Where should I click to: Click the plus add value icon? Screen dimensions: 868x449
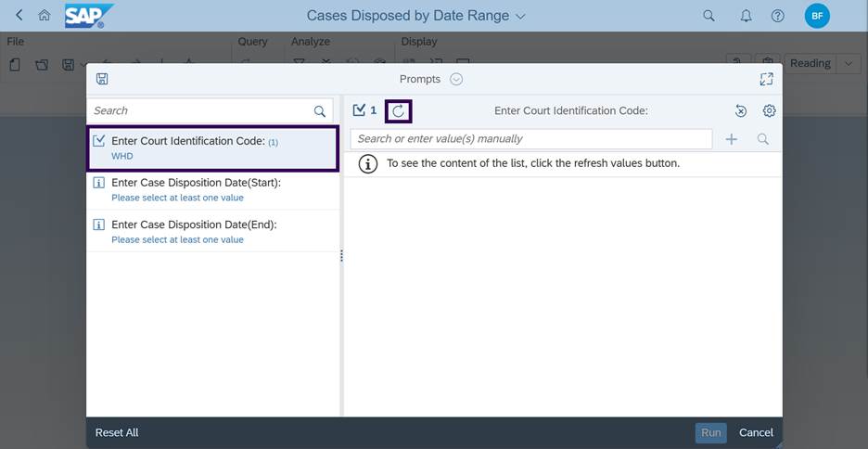click(732, 139)
